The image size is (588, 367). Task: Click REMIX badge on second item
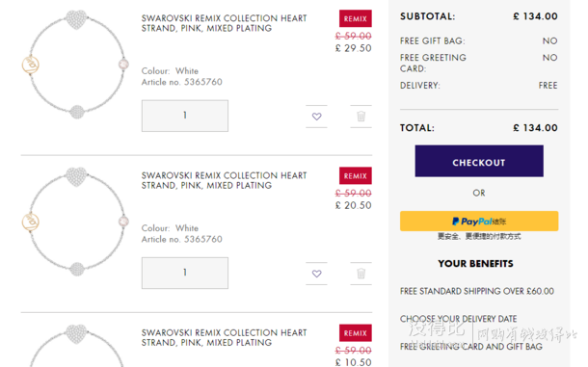pyautogui.click(x=355, y=175)
